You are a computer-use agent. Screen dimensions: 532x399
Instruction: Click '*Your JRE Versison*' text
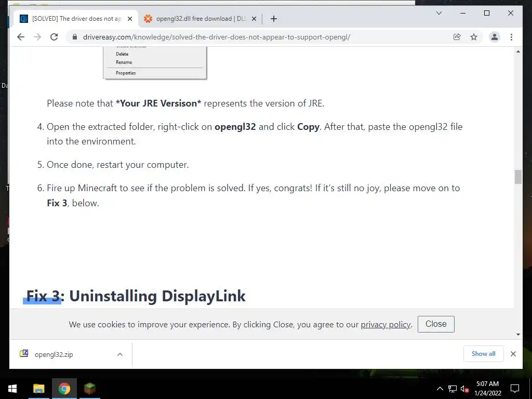(x=158, y=103)
